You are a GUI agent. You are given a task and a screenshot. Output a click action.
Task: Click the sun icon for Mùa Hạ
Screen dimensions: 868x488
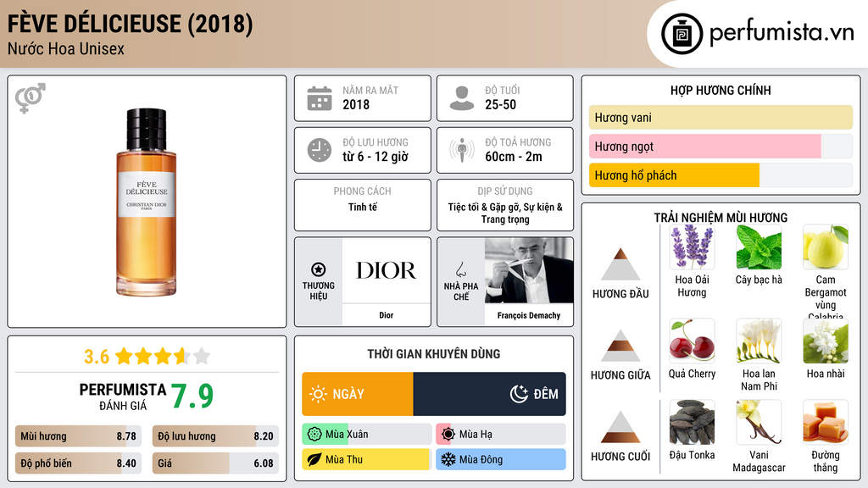tap(448, 435)
